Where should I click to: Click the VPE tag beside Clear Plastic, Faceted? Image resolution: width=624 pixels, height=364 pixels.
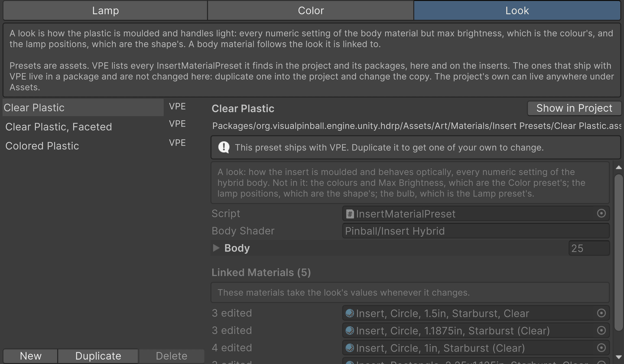pos(177,124)
